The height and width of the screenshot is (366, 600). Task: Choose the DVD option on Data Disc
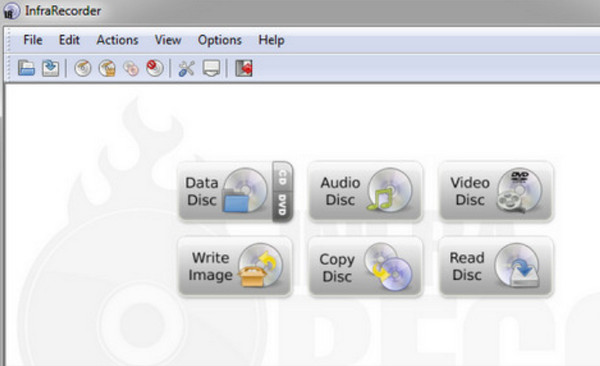click(x=282, y=206)
